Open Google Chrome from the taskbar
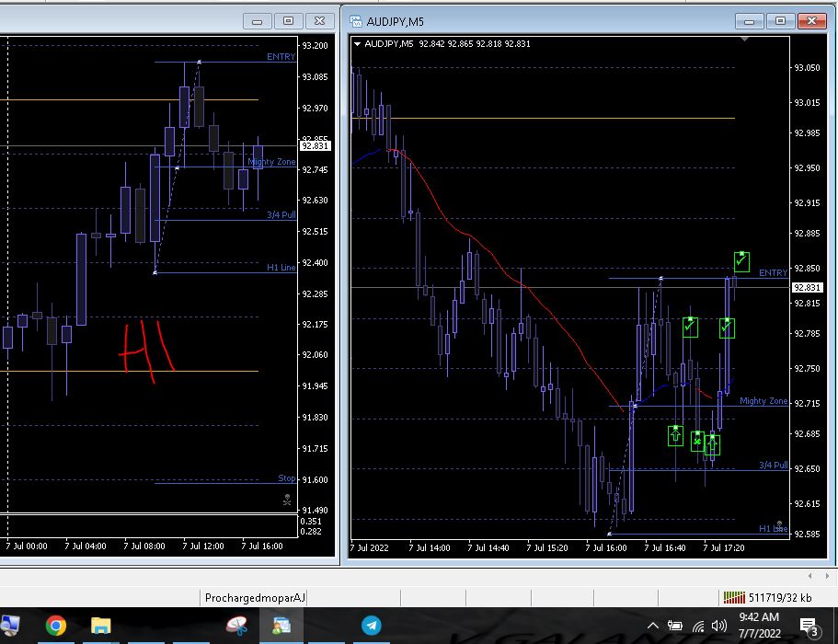The height and width of the screenshot is (644, 838). click(x=56, y=626)
